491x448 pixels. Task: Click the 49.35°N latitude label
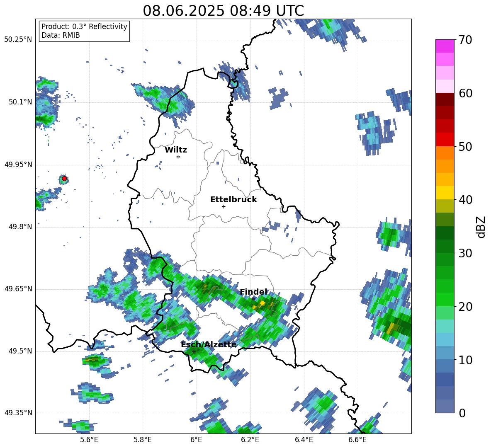pyautogui.click(x=18, y=413)
